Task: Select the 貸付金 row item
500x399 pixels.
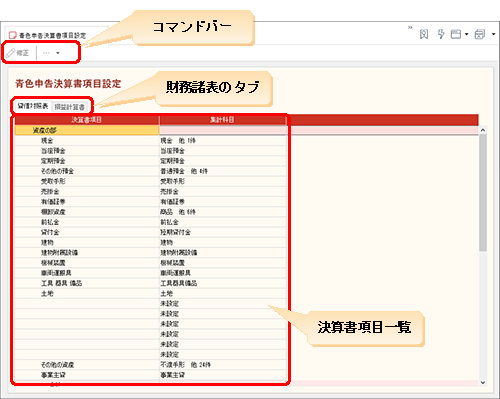Action: point(50,232)
